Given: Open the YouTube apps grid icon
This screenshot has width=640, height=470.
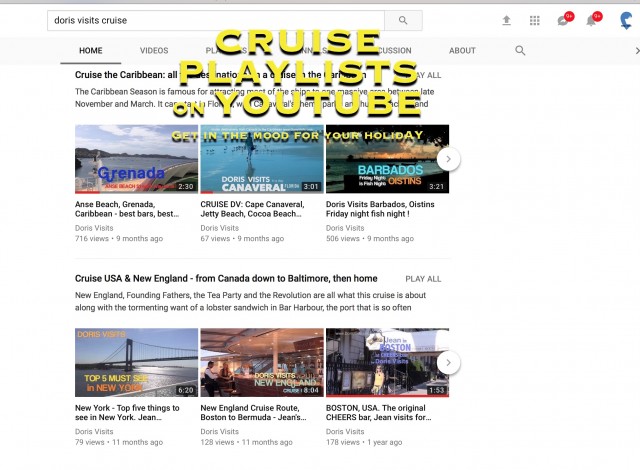Looking at the screenshot, I should 535,20.
